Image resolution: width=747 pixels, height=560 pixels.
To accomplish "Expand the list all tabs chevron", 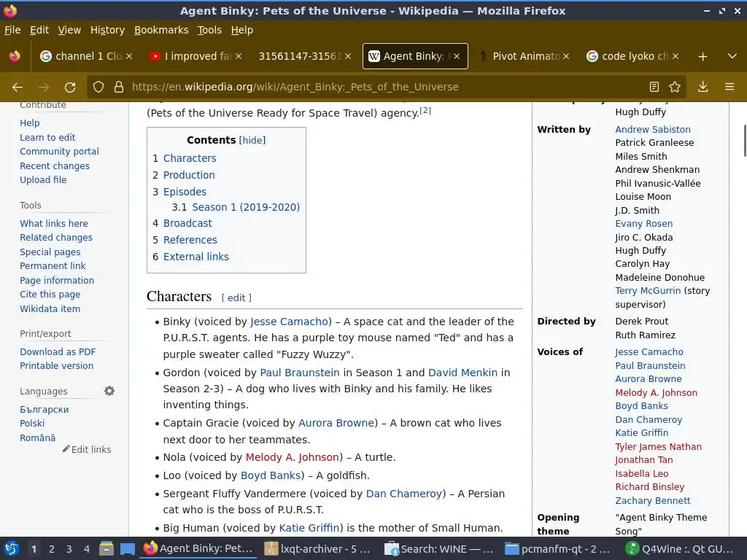I will pos(732,56).
